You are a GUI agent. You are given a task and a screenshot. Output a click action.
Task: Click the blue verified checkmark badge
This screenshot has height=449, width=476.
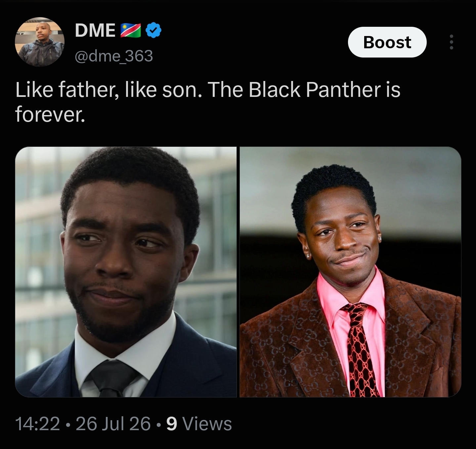tap(153, 30)
